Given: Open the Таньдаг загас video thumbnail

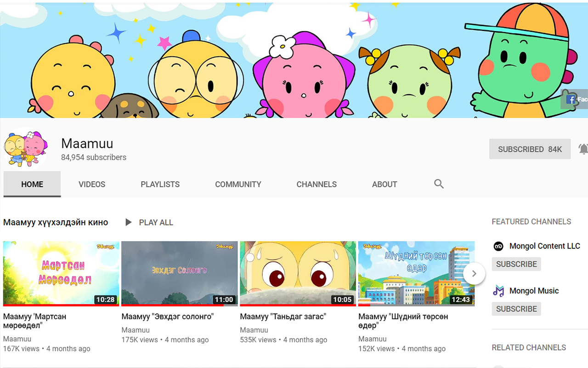Looking at the screenshot, I should coord(298,274).
